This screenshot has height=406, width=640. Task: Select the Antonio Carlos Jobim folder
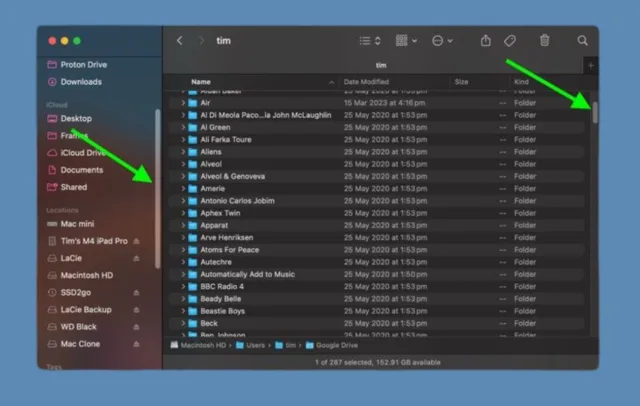coord(378,201)
